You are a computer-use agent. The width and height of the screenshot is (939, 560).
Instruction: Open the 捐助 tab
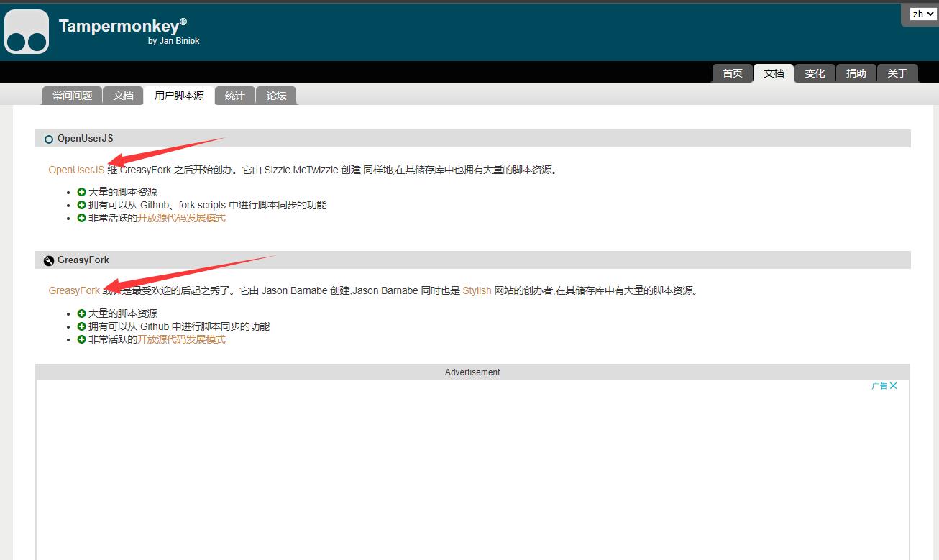point(856,73)
